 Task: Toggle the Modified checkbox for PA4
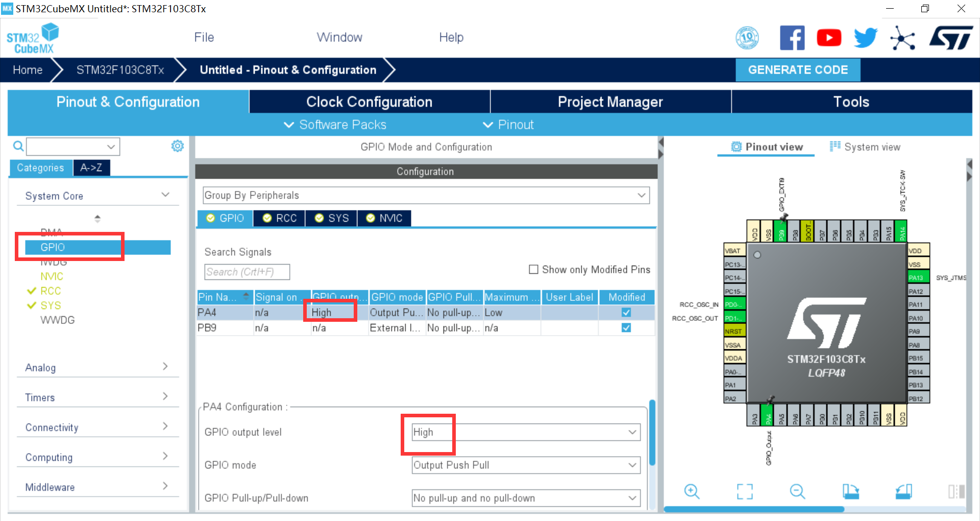(x=626, y=312)
